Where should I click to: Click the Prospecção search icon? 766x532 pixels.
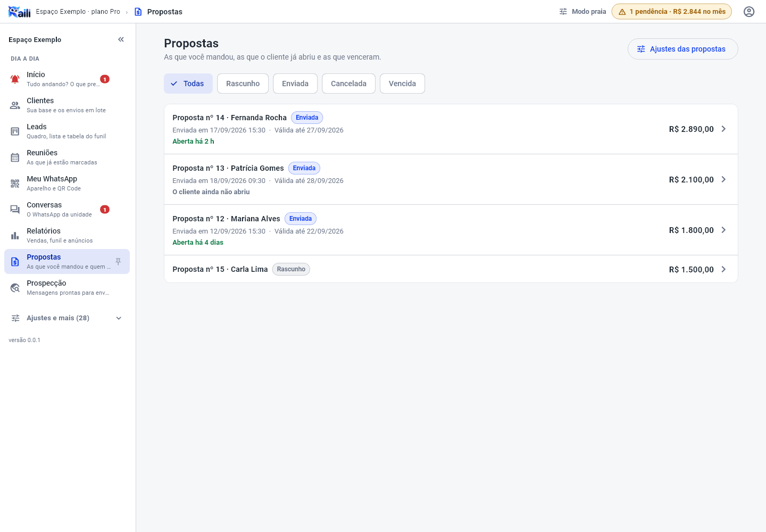15,288
